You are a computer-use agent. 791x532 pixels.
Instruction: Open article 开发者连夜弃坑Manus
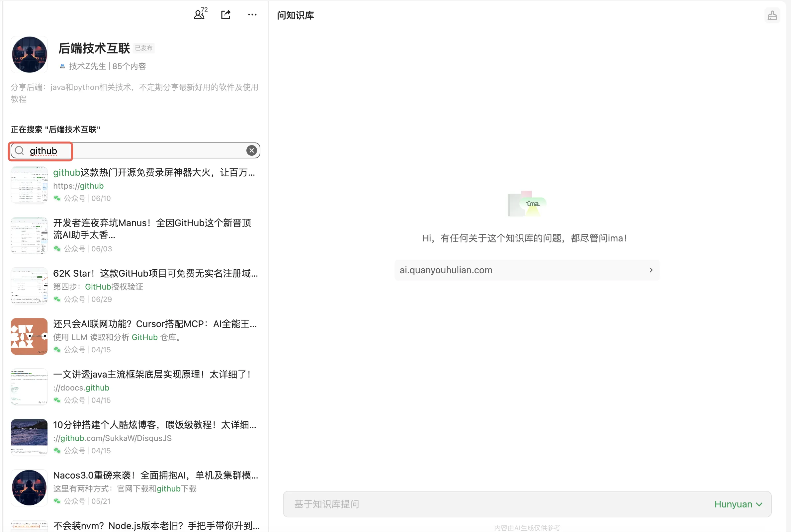[152, 229]
